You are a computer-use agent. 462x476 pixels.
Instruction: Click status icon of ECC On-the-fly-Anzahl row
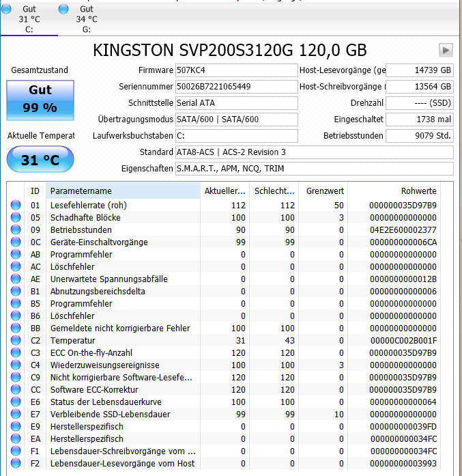pos(16,353)
